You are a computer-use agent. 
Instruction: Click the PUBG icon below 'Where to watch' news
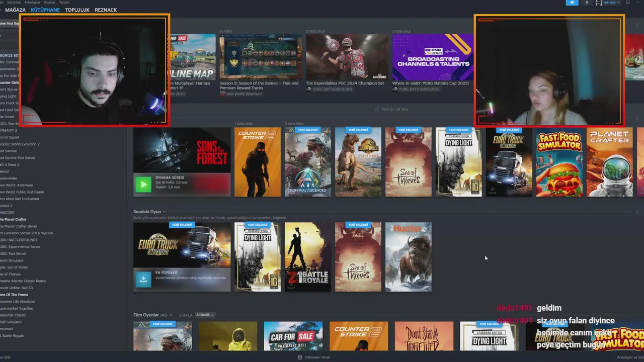pyautogui.click(x=395, y=89)
